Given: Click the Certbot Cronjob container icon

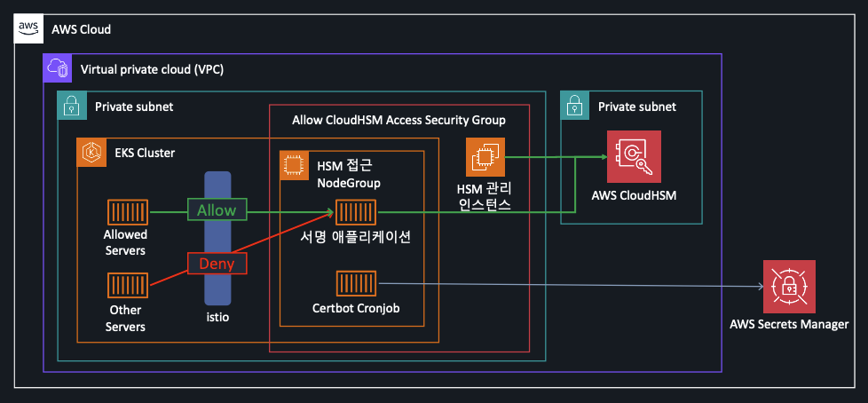Looking at the screenshot, I should point(356,283).
